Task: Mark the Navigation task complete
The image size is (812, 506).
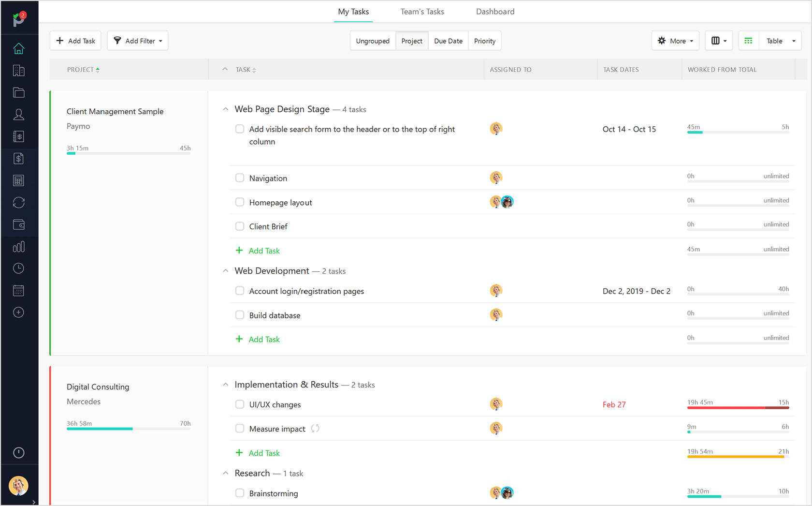Action: pyautogui.click(x=240, y=178)
